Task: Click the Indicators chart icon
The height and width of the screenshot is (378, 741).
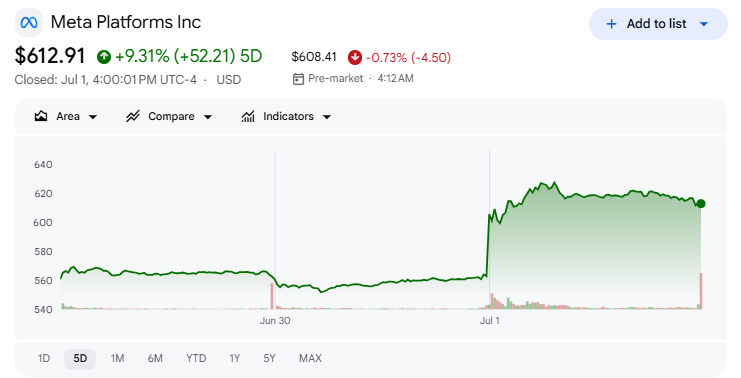Action: coord(248,116)
